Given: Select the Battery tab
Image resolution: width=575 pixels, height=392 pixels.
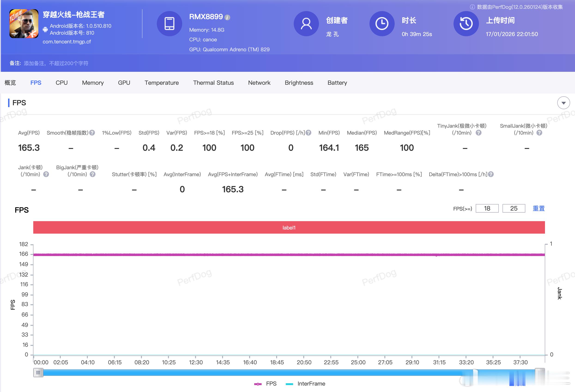Looking at the screenshot, I should pyautogui.click(x=337, y=83).
